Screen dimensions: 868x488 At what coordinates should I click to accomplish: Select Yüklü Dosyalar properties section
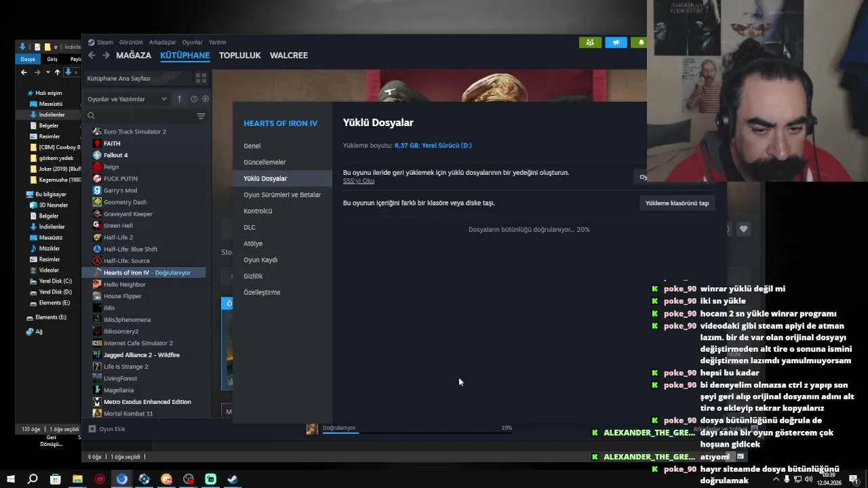[x=282, y=178]
